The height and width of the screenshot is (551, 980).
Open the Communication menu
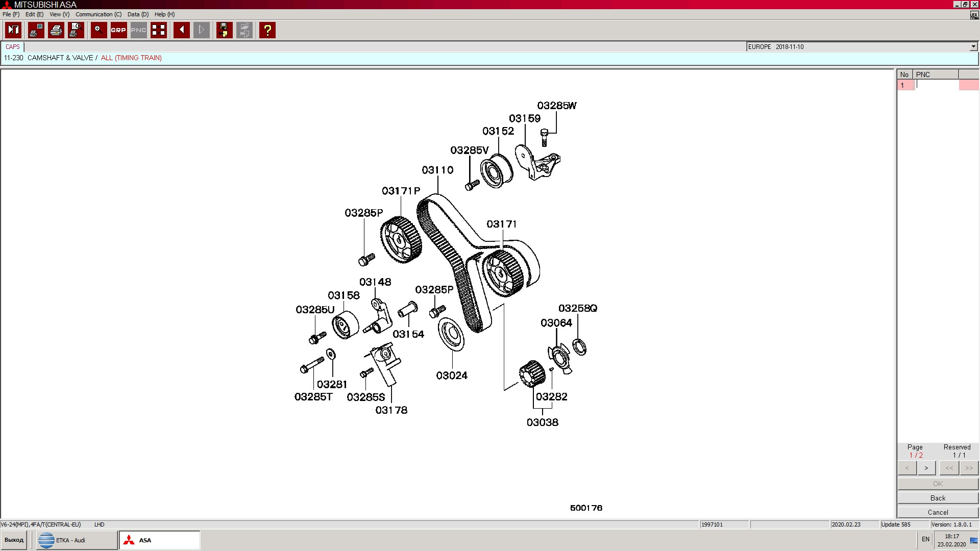pos(98,14)
